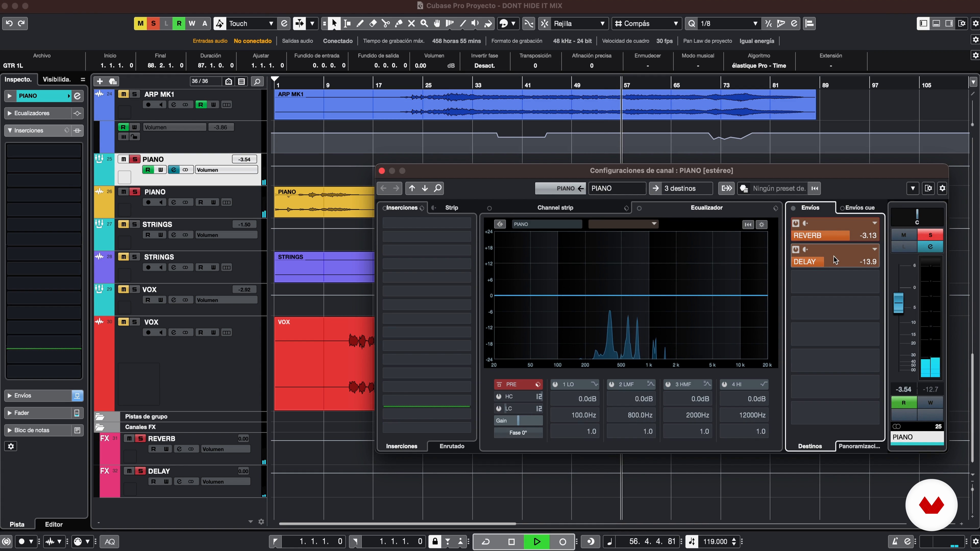Image resolution: width=980 pixels, height=551 pixels.
Task: Toggle the DELAY send power button
Action: 795,249
